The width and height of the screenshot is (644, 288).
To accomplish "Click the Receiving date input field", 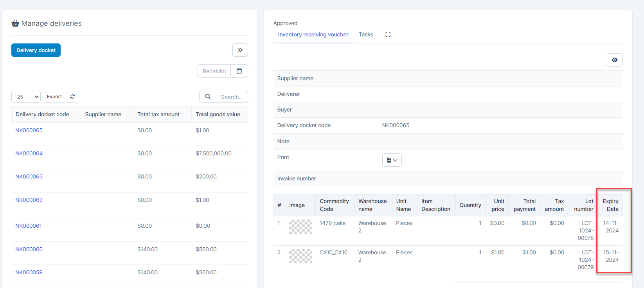I will 214,71.
